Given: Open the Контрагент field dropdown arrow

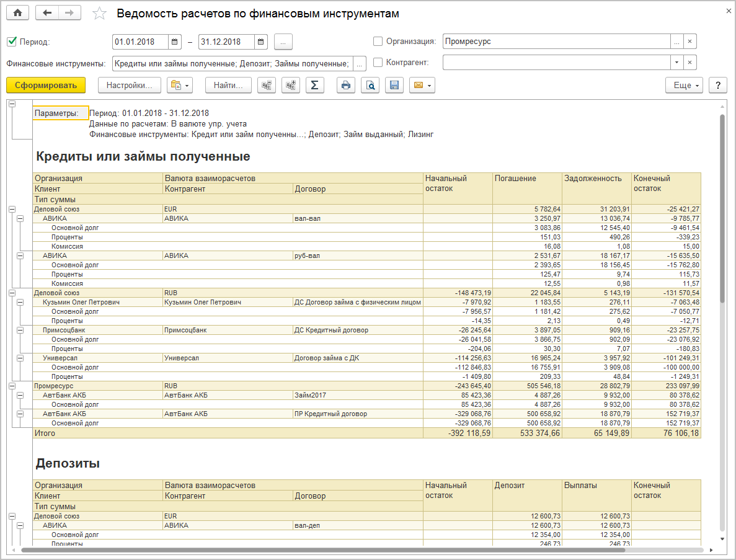Looking at the screenshot, I should coord(676,63).
